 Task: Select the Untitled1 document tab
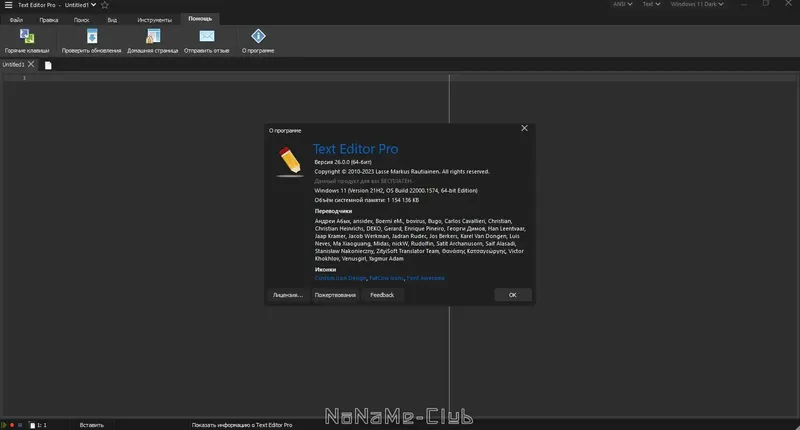coord(13,64)
